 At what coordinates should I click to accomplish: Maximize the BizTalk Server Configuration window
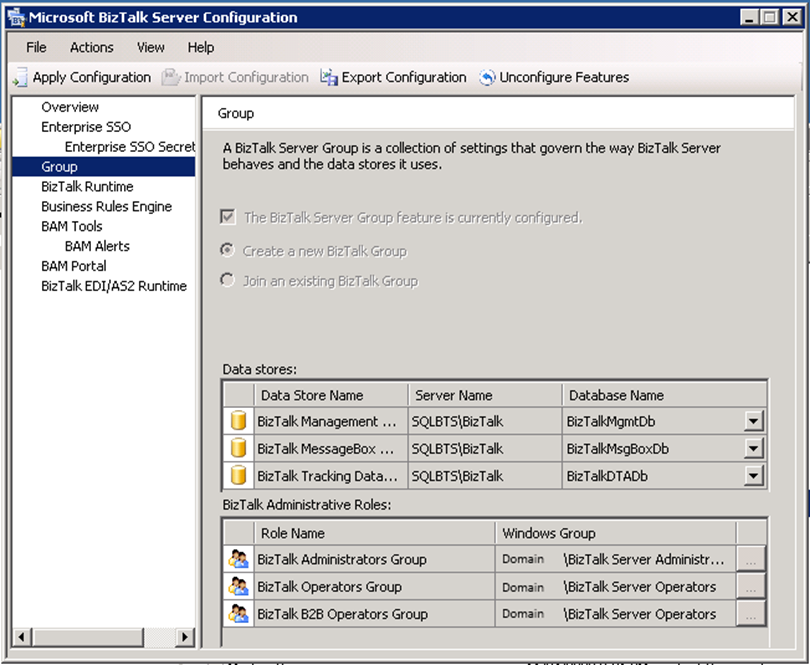pyautogui.click(x=769, y=18)
